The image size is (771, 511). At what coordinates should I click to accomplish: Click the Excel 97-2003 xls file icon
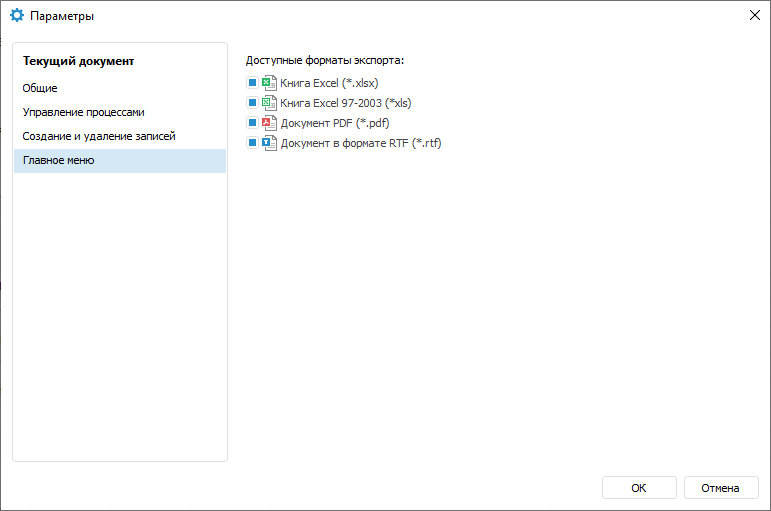[268, 103]
